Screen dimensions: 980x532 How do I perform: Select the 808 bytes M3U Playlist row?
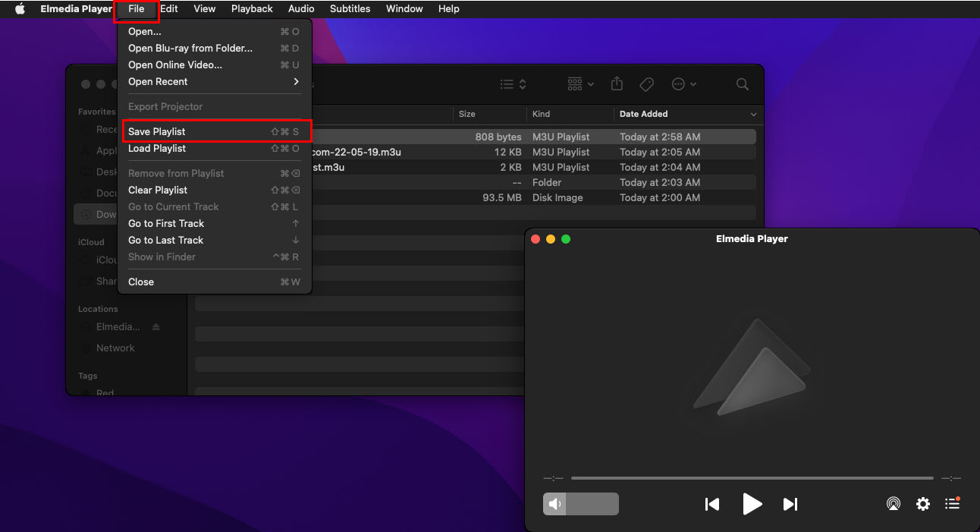click(x=534, y=137)
